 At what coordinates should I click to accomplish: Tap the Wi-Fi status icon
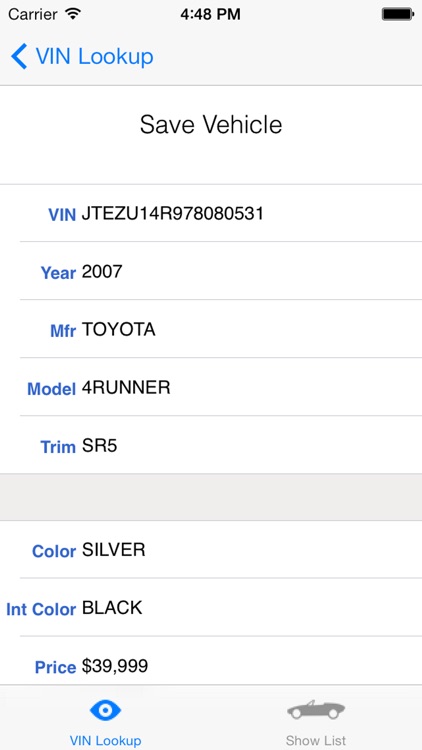[x=73, y=14]
